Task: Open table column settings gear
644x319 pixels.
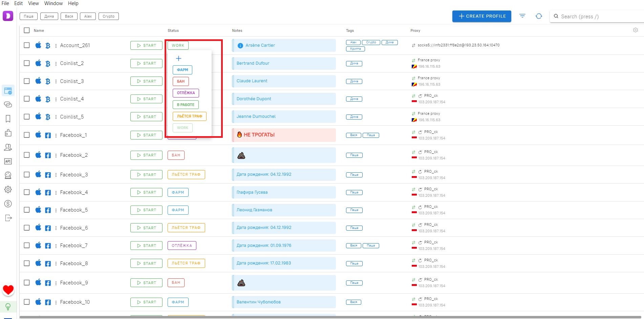Action: point(635,30)
